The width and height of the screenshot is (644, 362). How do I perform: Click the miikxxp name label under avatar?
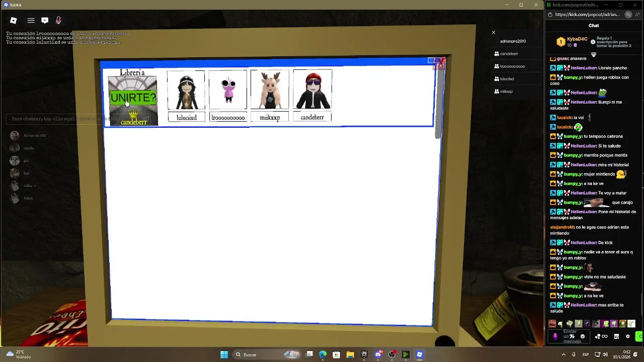(x=270, y=117)
